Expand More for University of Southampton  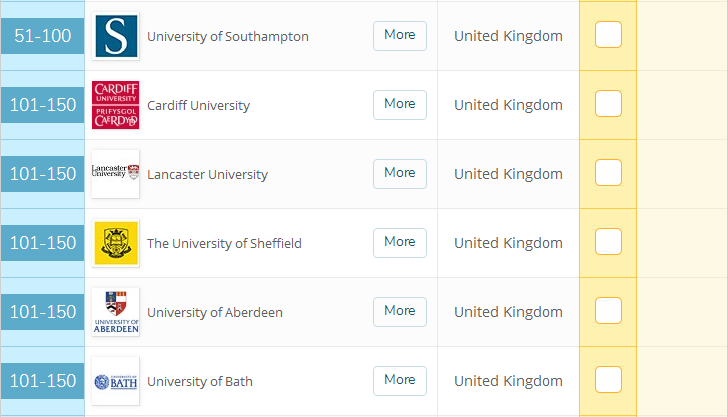399,35
